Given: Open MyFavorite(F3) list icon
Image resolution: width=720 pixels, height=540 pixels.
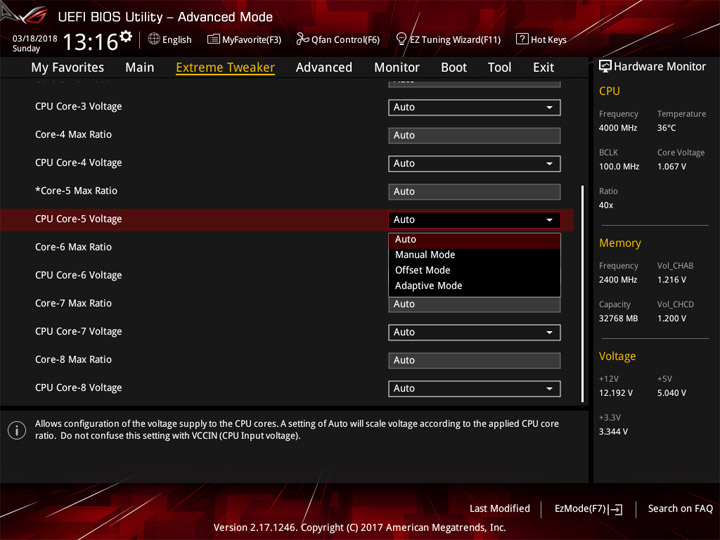Looking at the screenshot, I should tap(213, 39).
